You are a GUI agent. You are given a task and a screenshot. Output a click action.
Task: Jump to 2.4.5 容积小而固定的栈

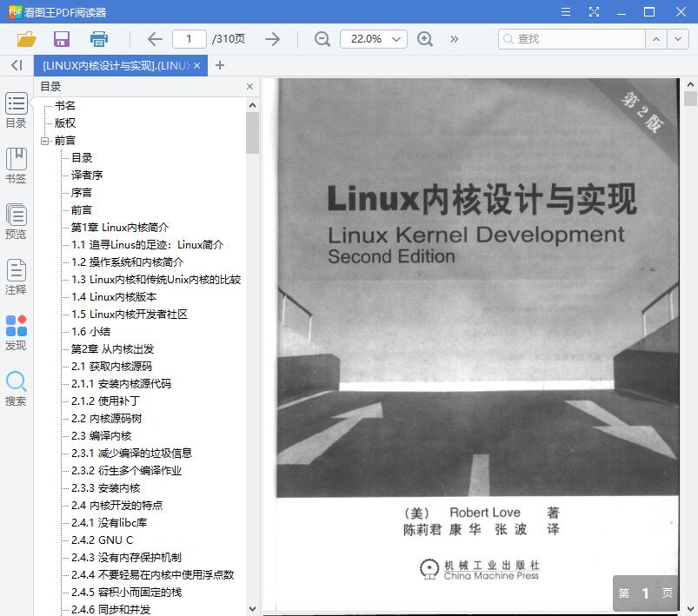pos(126,592)
